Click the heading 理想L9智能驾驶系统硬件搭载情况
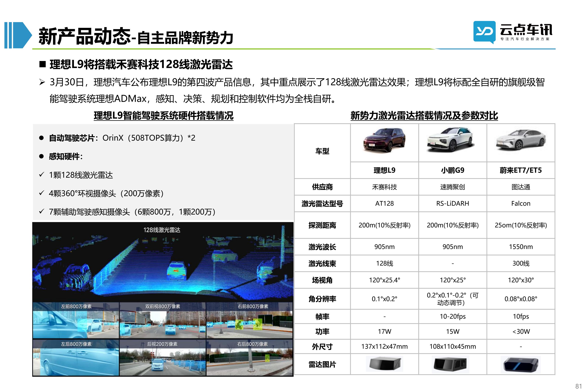The image size is (588, 392). pyautogui.click(x=163, y=116)
